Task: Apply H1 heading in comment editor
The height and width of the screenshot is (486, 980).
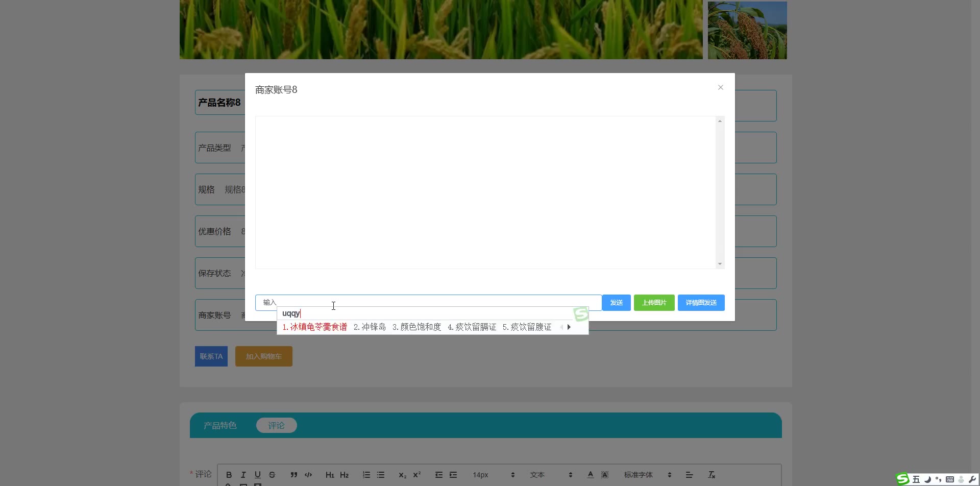Action: [330, 475]
